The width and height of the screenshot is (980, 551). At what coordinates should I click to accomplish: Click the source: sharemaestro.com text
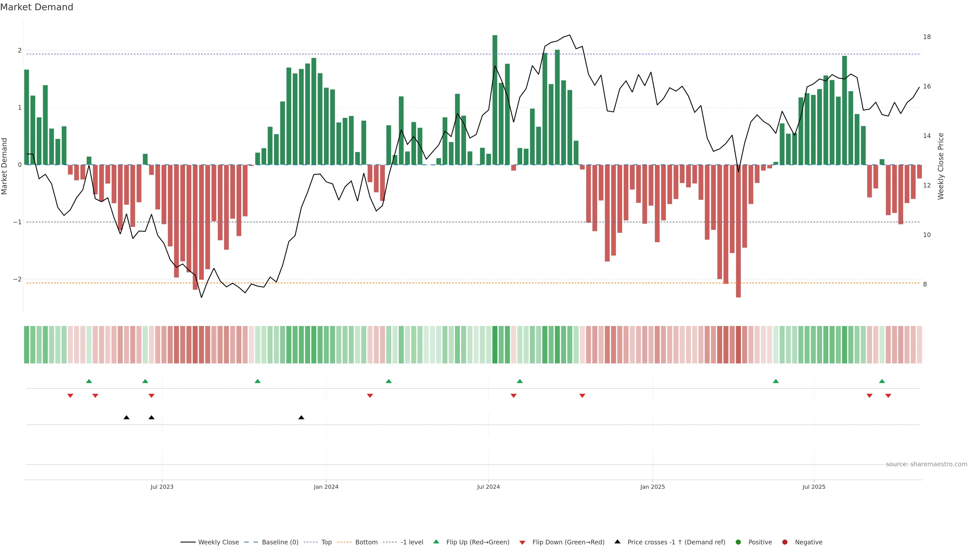926,464
